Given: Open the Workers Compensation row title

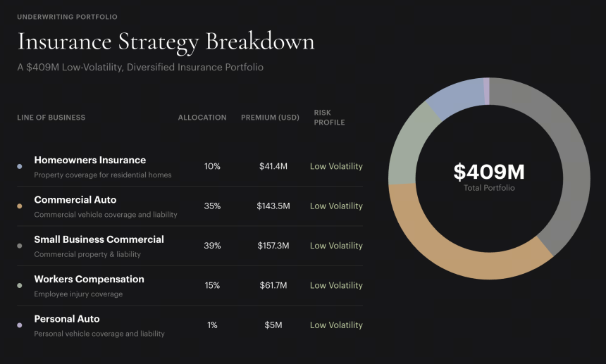Looking at the screenshot, I should [x=89, y=280].
